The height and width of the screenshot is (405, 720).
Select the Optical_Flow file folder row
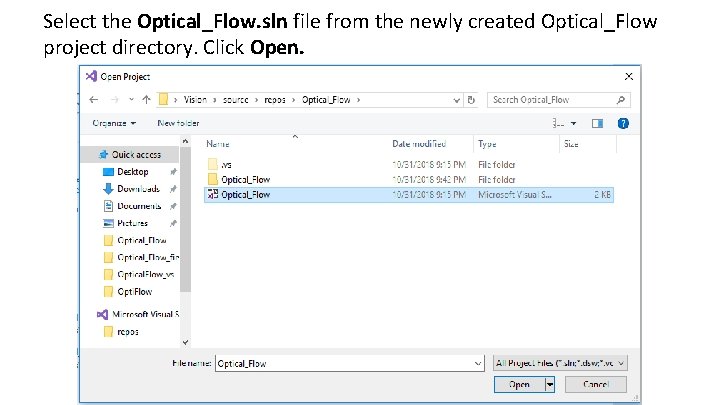click(409, 180)
